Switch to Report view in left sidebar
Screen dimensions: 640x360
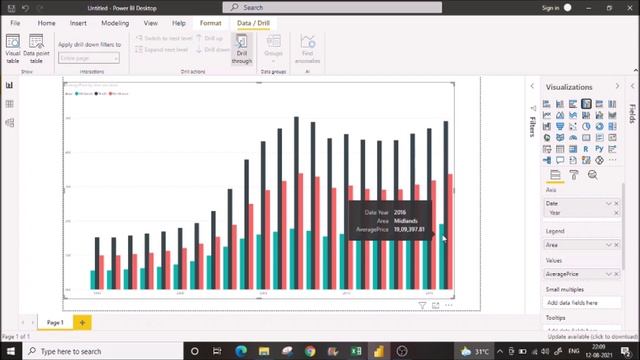[x=9, y=85]
